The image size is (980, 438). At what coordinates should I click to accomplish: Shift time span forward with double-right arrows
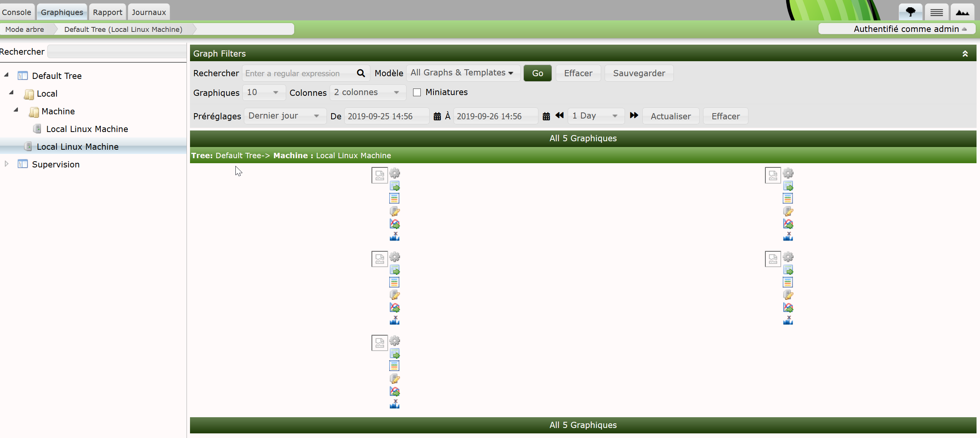[634, 115]
